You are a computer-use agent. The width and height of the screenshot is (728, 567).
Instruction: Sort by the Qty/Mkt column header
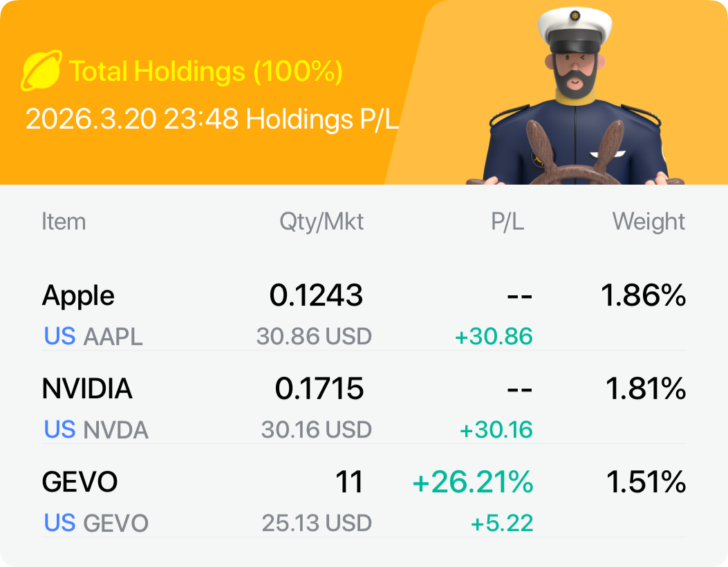pyautogui.click(x=321, y=222)
